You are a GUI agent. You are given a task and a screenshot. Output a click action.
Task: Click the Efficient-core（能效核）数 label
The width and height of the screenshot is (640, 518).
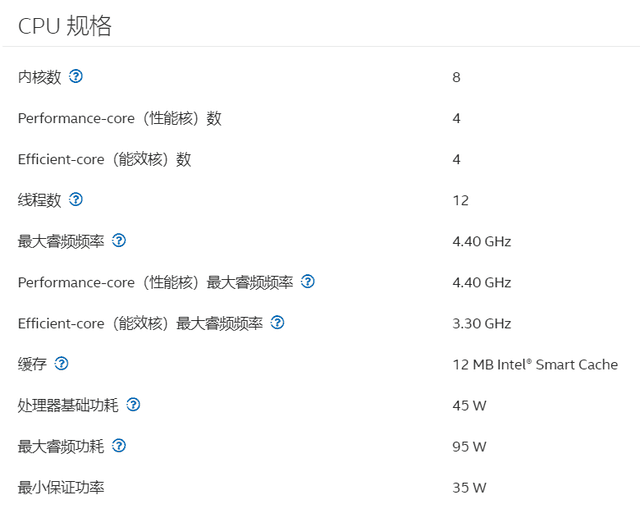[104, 159]
